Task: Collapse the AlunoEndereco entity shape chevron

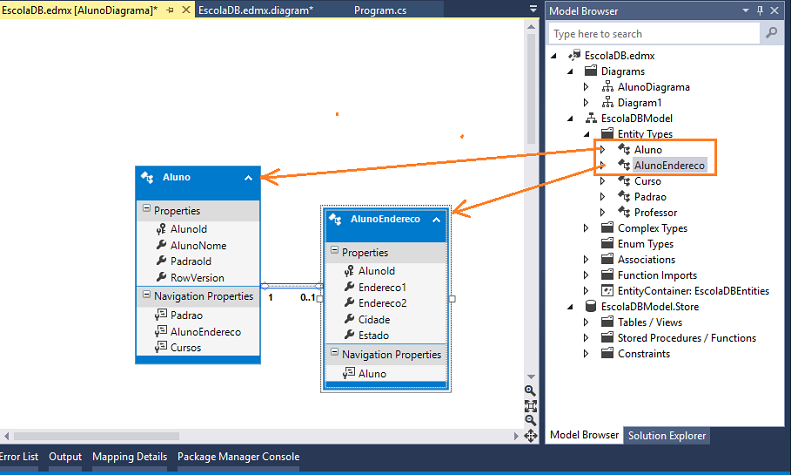Action: (x=436, y=219)
